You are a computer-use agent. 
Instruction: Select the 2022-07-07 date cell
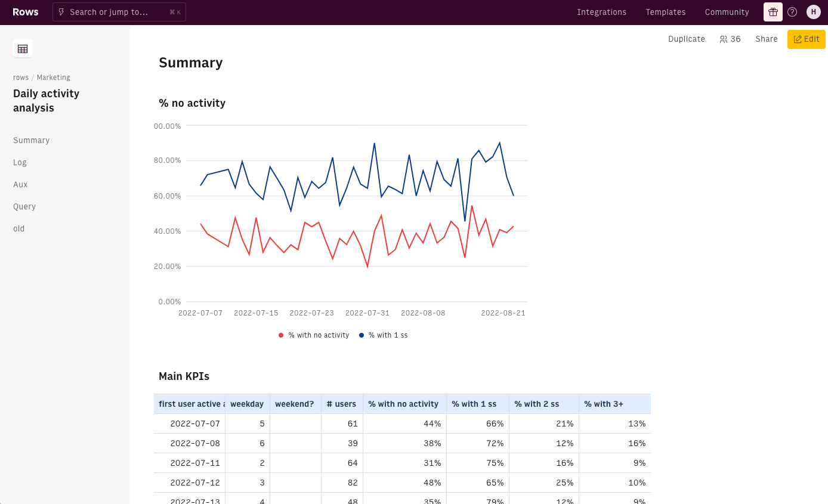point(190,423)
